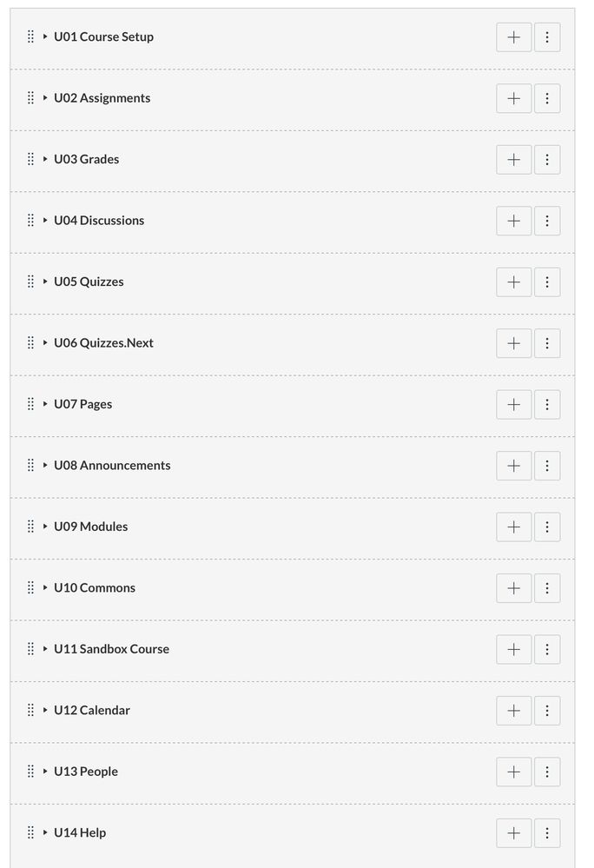Open more options for U08 Announcements
Viewport: 594px width, 868px height.
(547, 466)
